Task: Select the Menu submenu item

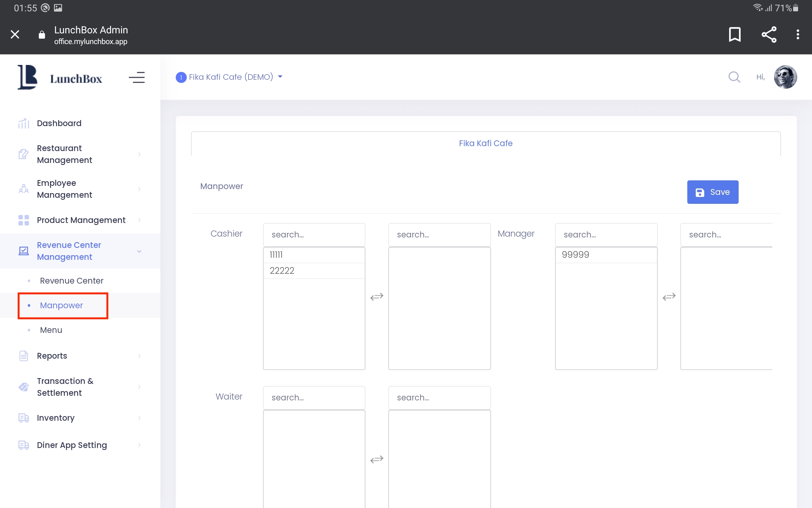Action: (x=51, y=330)
